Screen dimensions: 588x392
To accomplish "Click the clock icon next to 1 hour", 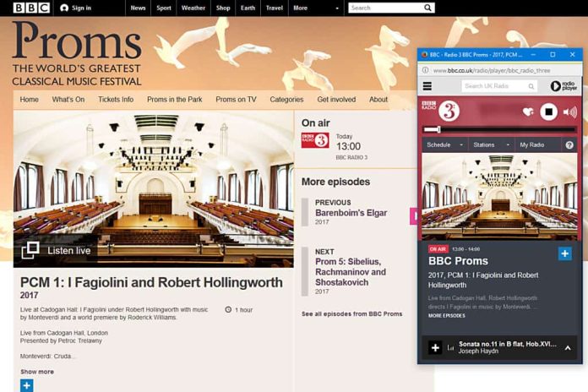I will pyautogui.click(x=228, y=309).
